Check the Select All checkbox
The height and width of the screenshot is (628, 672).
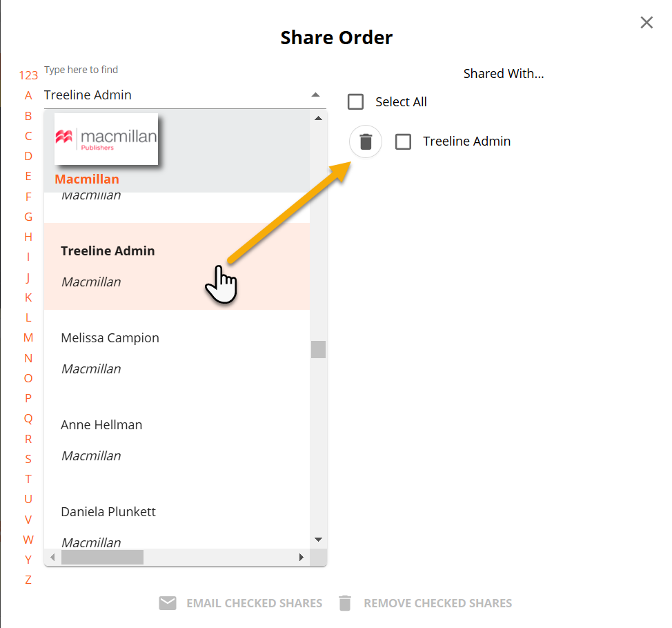point(356,102)
